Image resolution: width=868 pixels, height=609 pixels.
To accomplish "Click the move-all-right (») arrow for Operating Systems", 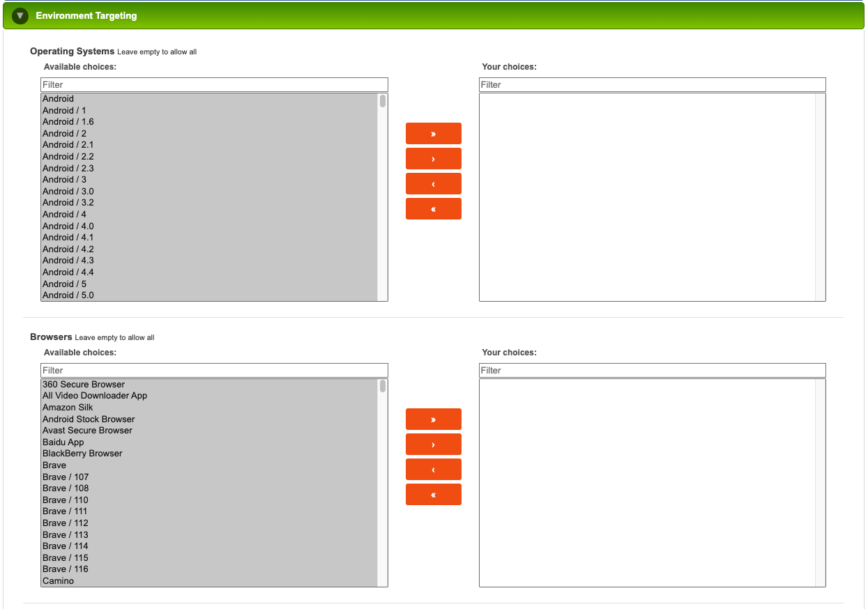I will (x=433, y=133).
